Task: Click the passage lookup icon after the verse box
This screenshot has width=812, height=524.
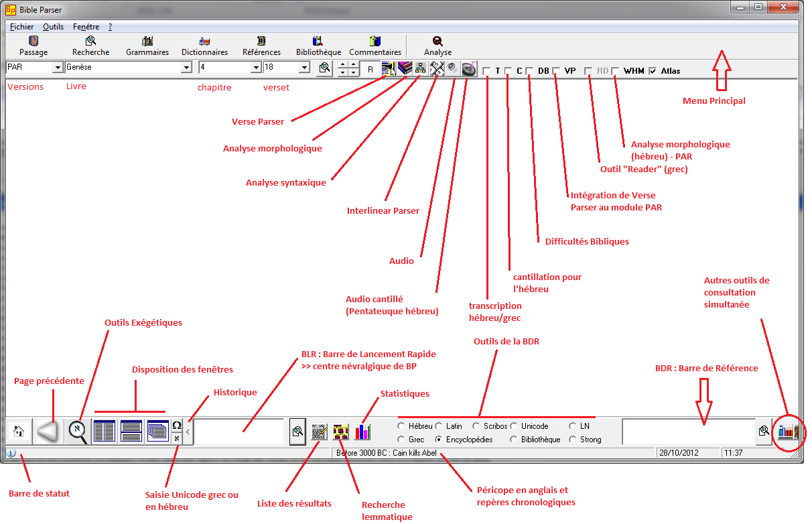Action: pyautogui.click(x=324, y=68)
